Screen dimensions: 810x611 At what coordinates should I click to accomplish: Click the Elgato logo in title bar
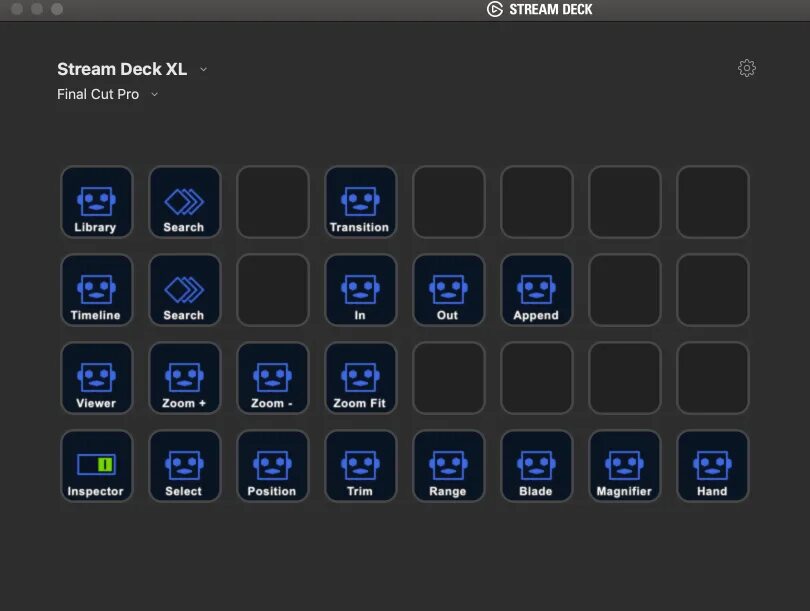[494, 9]
